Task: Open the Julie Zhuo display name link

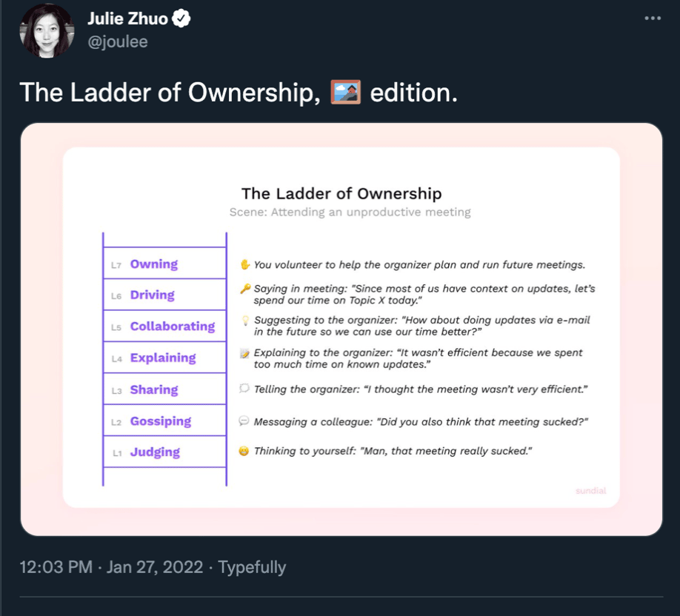Action: point(127,19)
